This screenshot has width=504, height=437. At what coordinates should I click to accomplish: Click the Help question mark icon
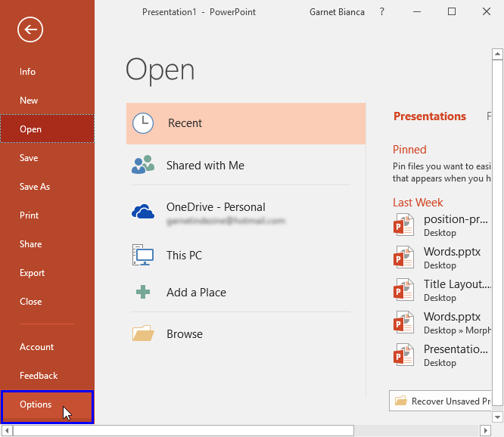point(381,11)
